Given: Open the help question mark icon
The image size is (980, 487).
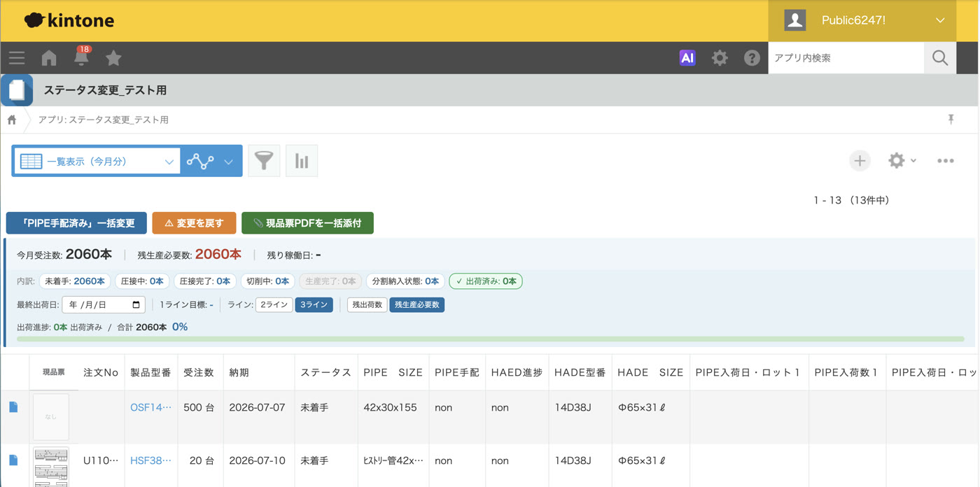Looking at the screenshot, I should point(752,58).
